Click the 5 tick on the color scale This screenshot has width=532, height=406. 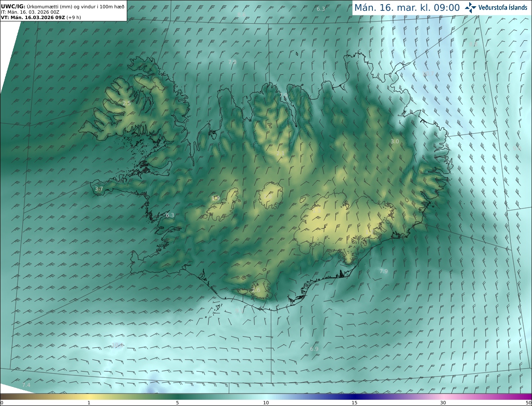(177, 403)
